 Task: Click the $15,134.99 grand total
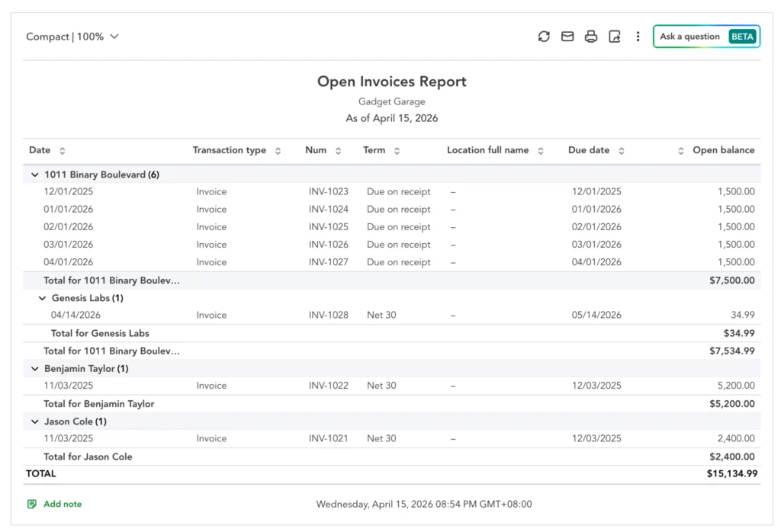click(731, 474)
